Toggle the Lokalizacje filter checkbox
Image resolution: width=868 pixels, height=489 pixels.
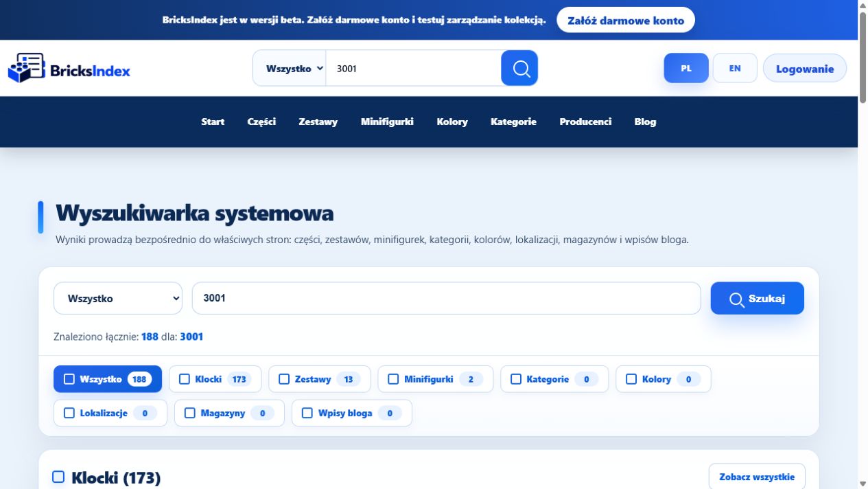(x=69, y=413)
